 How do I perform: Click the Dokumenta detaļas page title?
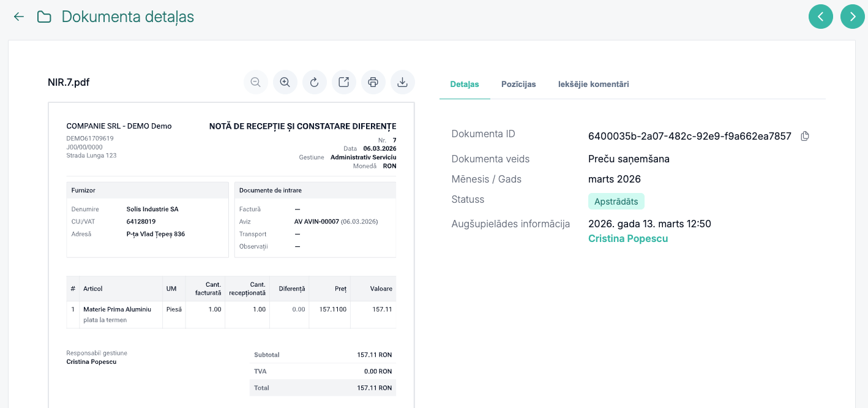pos(128,17)
